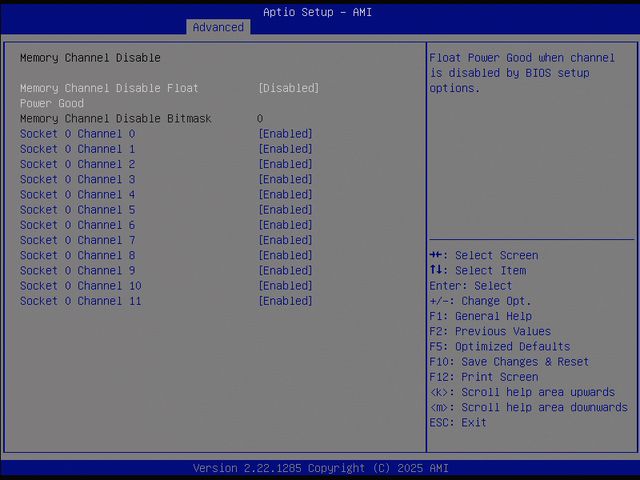Click the Memory Channel Disable heading

(x=90, y=58)
